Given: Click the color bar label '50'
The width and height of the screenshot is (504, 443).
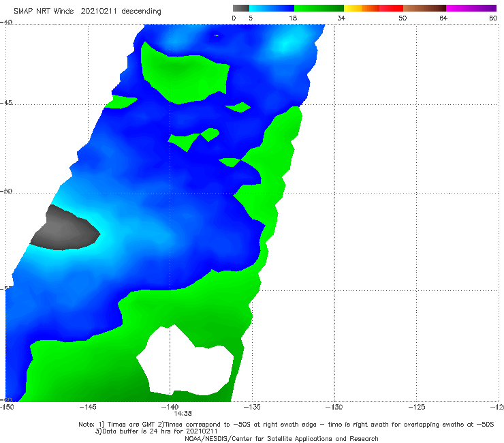Looking at the screenshot, I should click(403, 18).
